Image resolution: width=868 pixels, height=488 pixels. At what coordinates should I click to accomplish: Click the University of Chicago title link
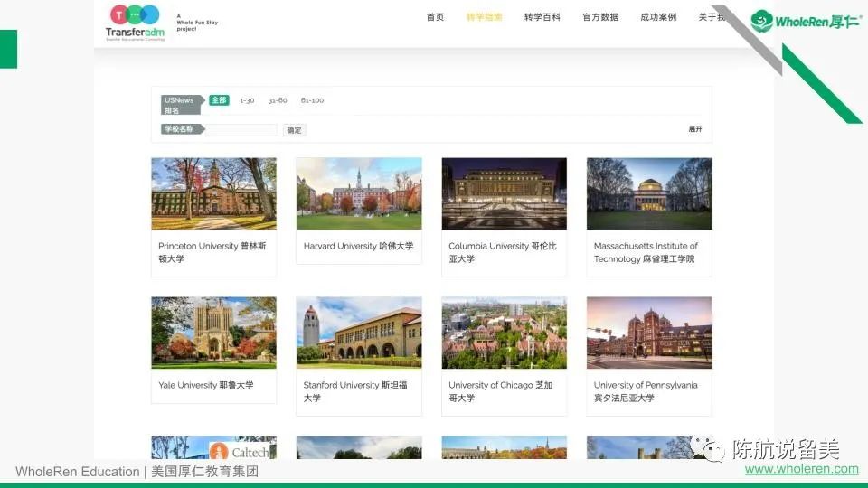[500, 391]
